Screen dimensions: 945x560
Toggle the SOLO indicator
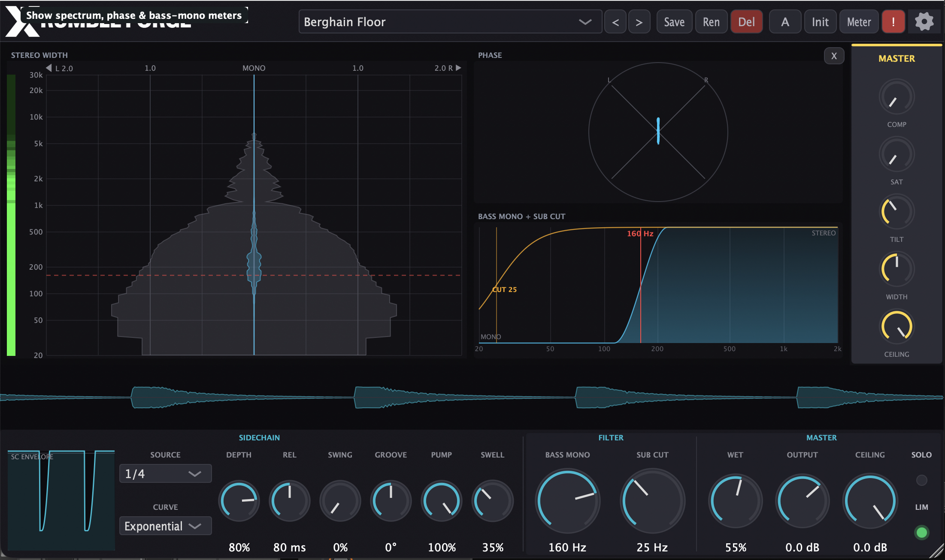(x=921, y=480)
